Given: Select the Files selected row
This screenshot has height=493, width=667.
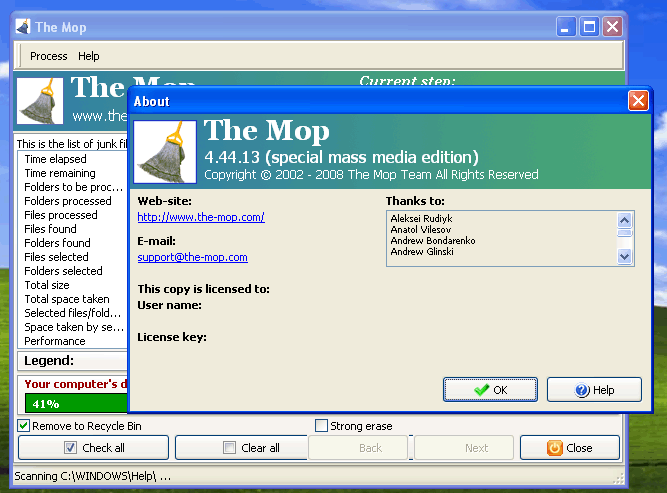Looking at the screenshot, I should pyautogui.click(x=73, y=257).
